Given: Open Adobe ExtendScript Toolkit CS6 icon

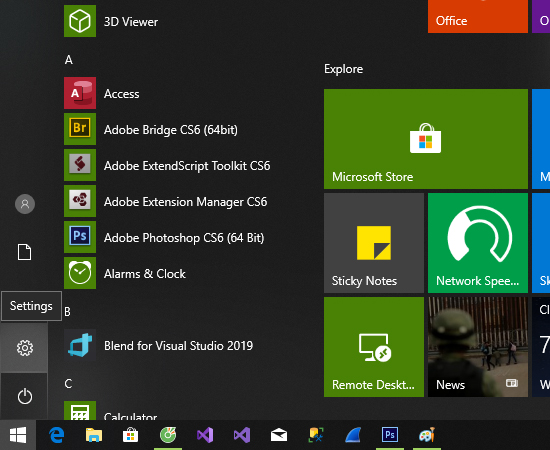Looking at the screenshot, I should pyautogui.click(x=80, y=165).
